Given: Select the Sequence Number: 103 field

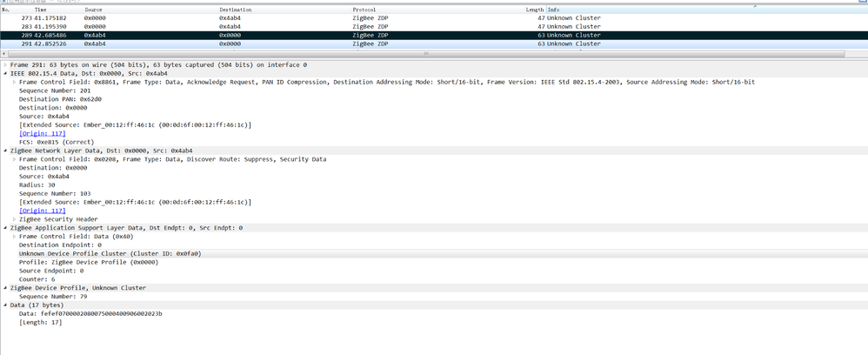Looking at the screenshot, I should (55, 194).
